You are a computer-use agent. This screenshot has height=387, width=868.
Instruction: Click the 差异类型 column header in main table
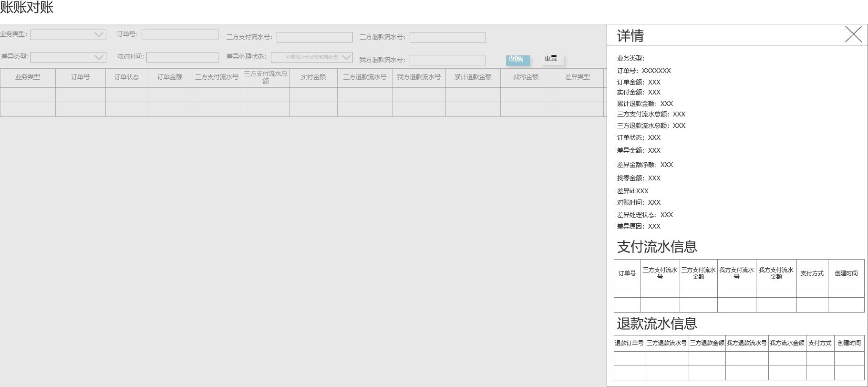(578, 78)
